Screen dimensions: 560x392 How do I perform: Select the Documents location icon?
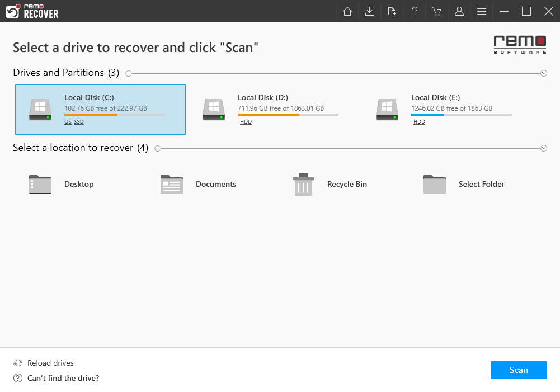[171, 184]
